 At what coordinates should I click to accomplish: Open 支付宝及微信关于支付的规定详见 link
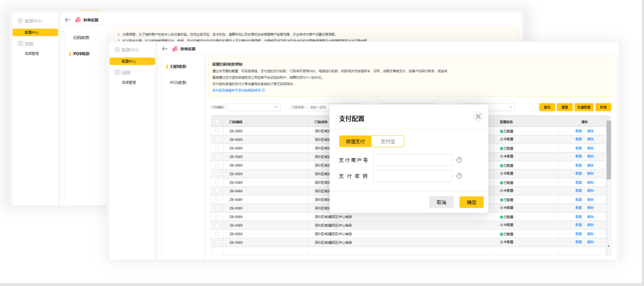tap(236, 90)
